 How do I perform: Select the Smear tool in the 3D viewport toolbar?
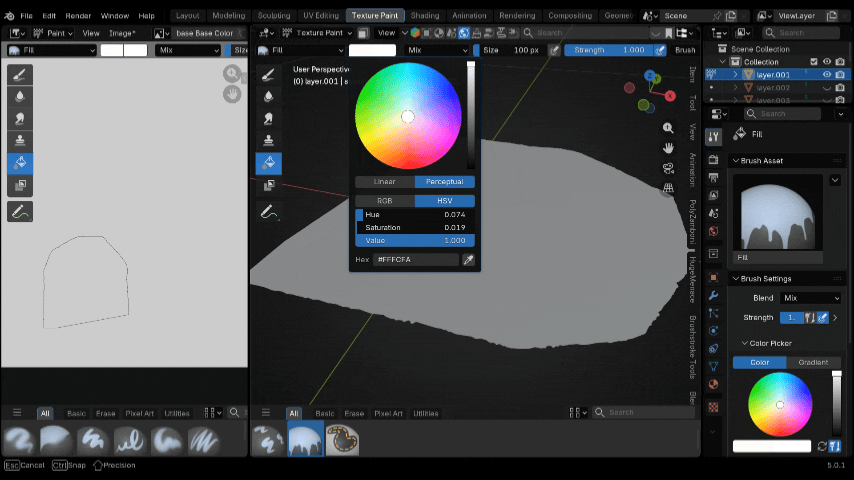coord(269,119)
